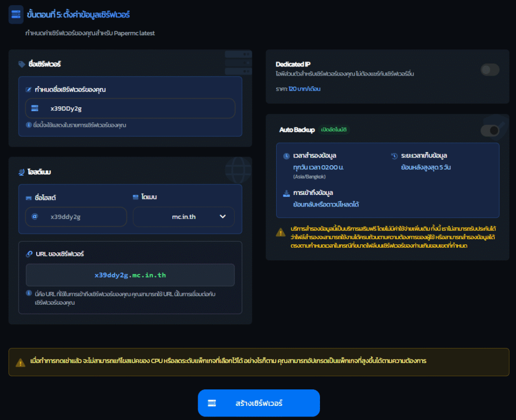This screenshot has width=516, height=420.
Task: Click the tag icon next to ชื่อเซิร์ฟเวอร์
Action: click(x=22, y=64)
